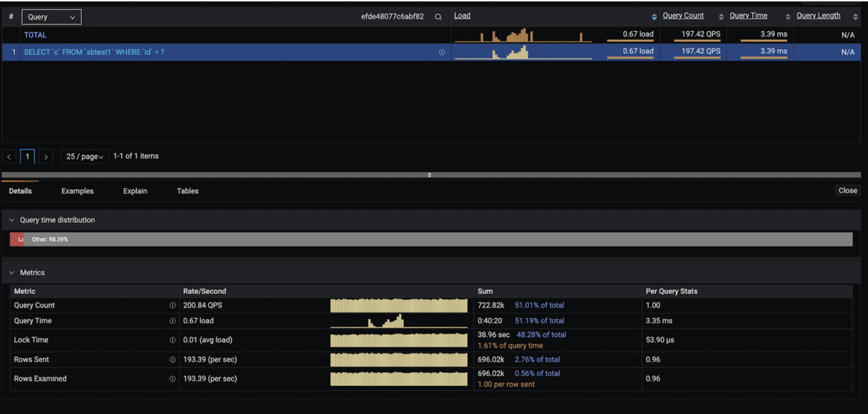
Task: Click the Close button on the details panel
Action: point(847,191)
